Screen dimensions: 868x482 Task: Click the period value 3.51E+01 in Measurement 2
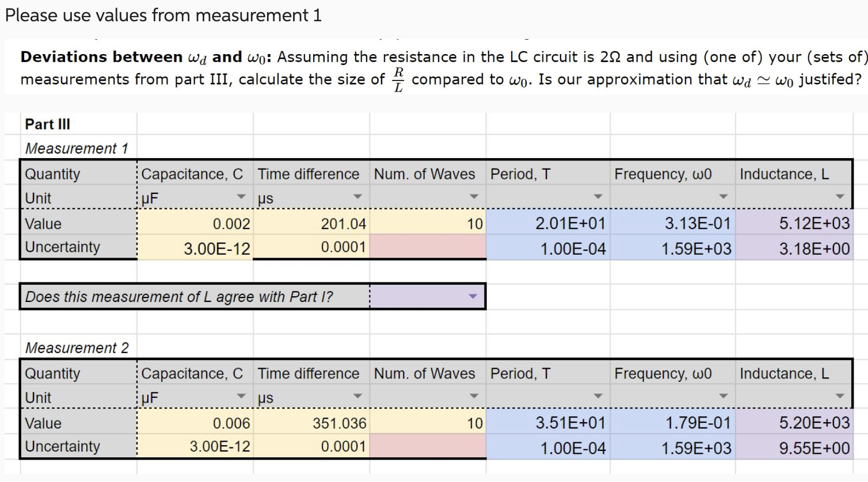(x=547, y=423)
